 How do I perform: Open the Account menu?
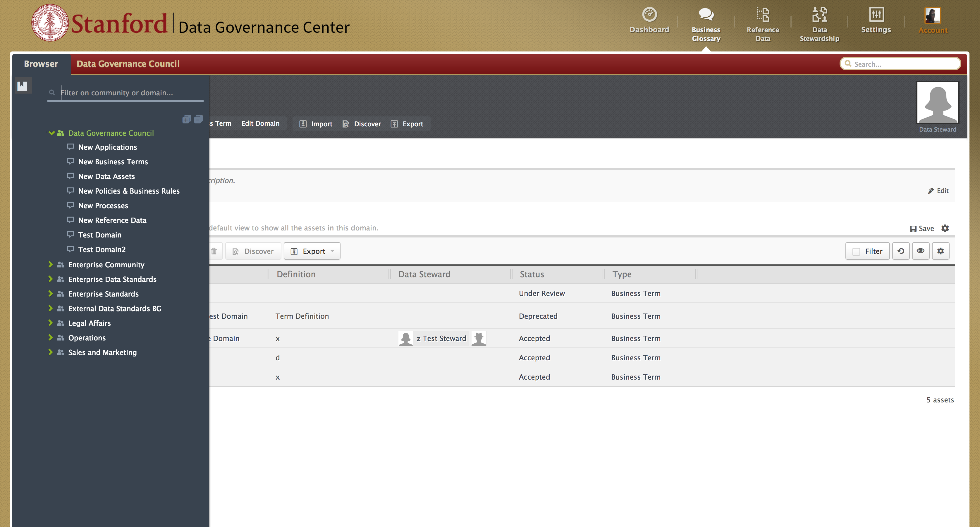pos(933,21)
